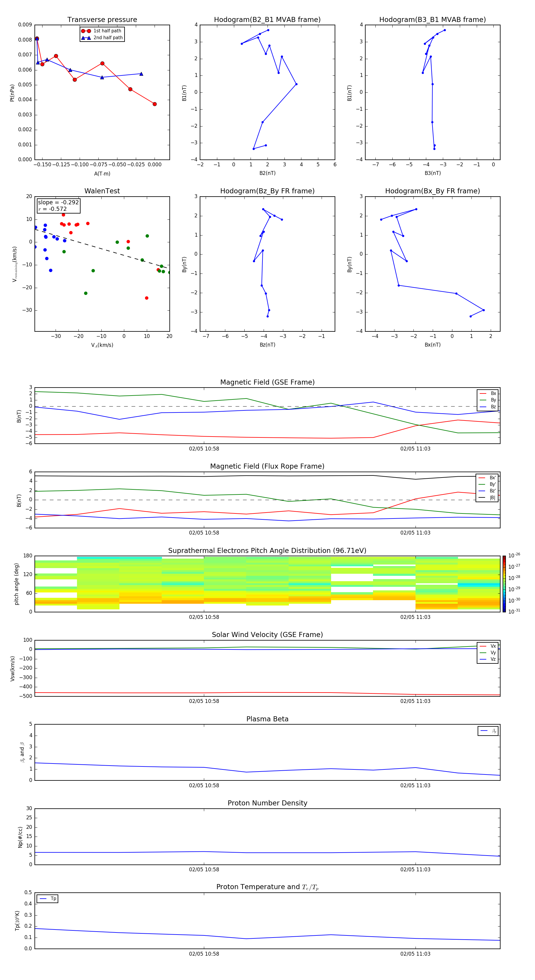This screenshot has height=980, width=535.
Task: Click 'Hodogram(Bz_By FR frame)' title
Action: (x=267, y=191)
